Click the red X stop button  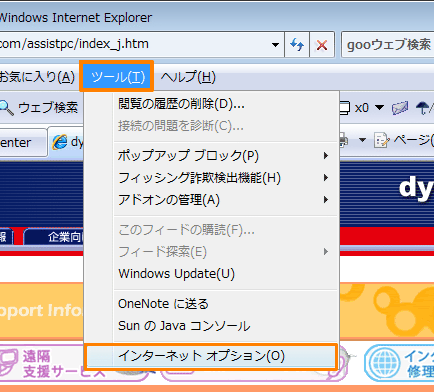(x=322, y=45)
